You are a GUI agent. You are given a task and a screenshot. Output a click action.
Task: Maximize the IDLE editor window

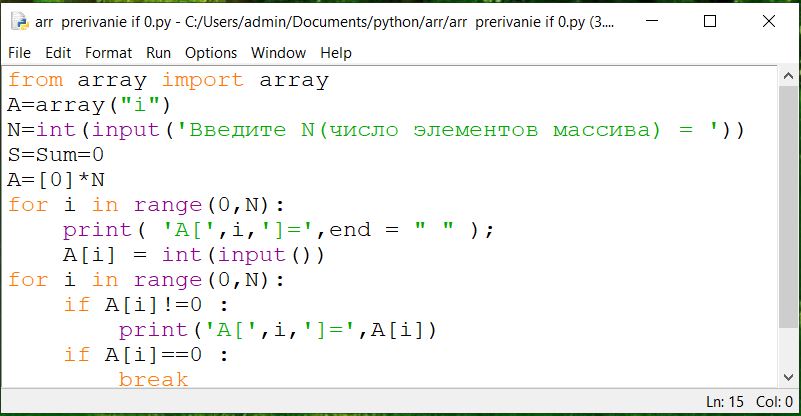711,21
